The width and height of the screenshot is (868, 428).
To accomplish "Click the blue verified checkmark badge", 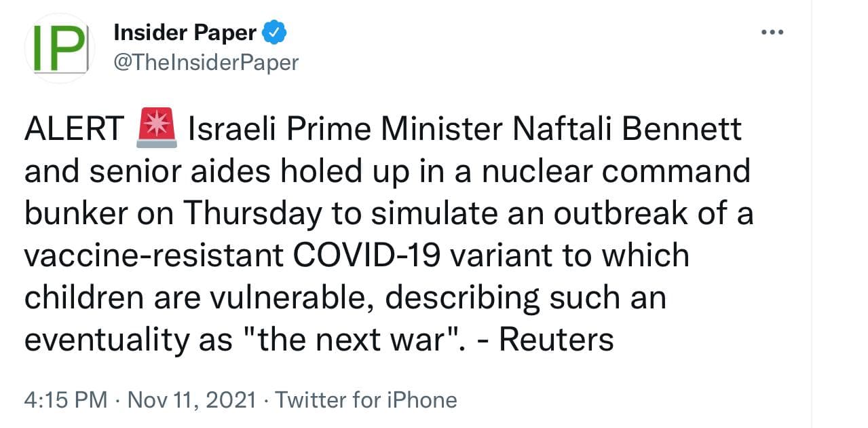I will pyautogui.click(x=275, y=32).
